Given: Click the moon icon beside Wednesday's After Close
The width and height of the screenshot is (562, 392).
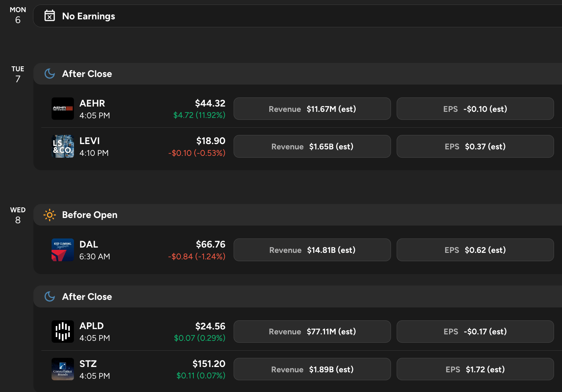Looking at the screenshot, I should (x=50, y=296).
